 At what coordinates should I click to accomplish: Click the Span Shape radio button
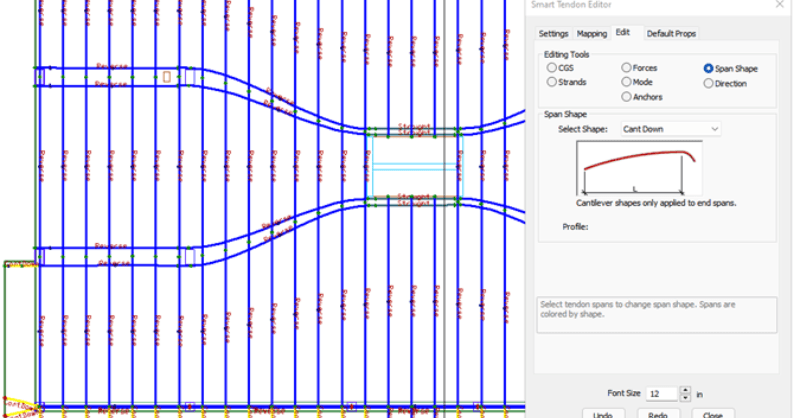click(x=709, y=69)
